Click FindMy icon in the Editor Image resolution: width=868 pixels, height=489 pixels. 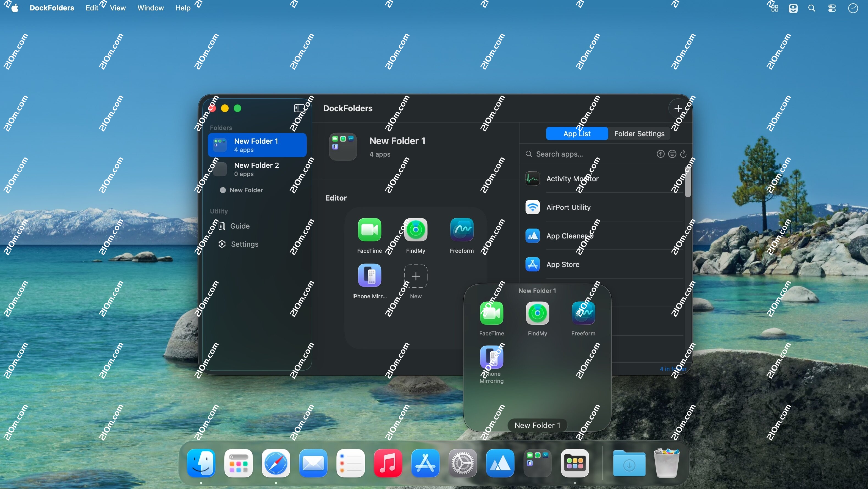click(416, 230)
